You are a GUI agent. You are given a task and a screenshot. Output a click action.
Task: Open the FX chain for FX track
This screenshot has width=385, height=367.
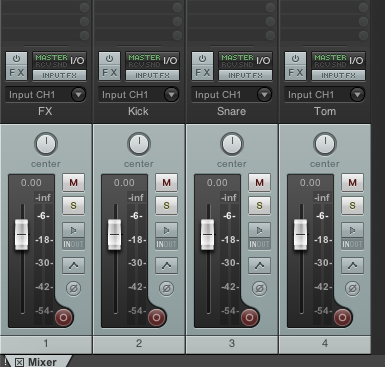(x=16, y=73)
